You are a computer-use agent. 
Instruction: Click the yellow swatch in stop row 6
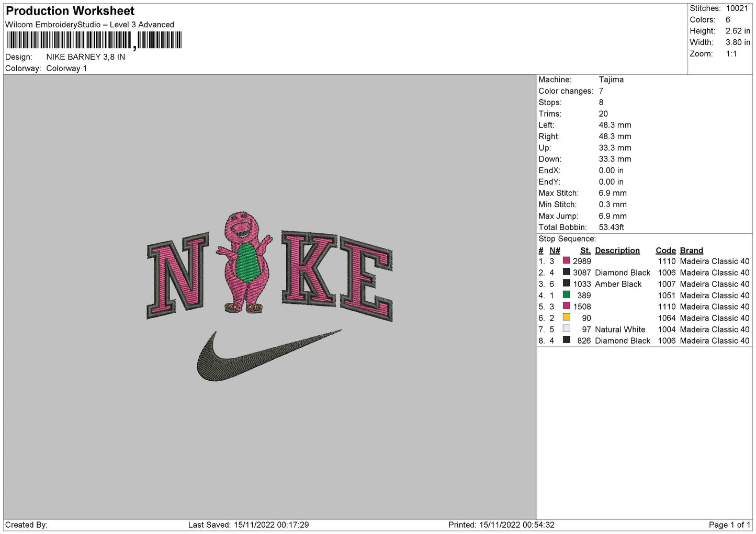pos(566,317)
